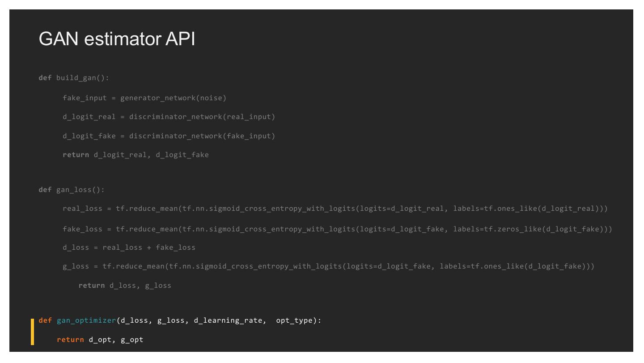Image resolution: width=644 pixels, height=363 pixels.
Task: Click the "return d_logit_real, d_logit_fake" line
Action: click(x=136, y=155)
